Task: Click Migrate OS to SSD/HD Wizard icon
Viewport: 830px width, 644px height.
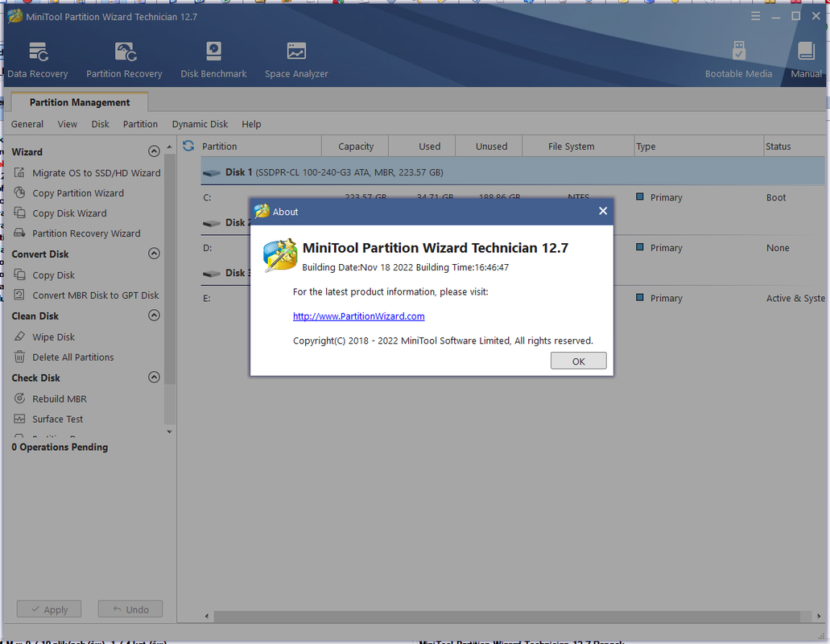Action: click(x=19, y=172)
